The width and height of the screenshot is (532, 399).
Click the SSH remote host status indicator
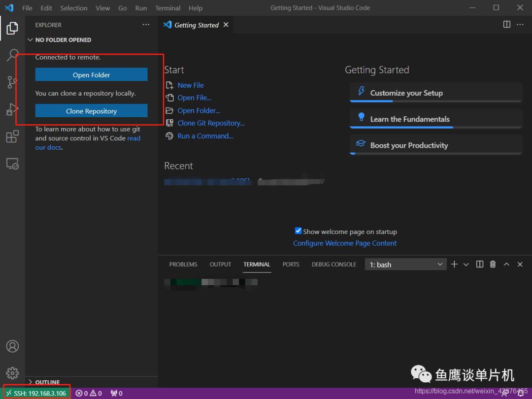(x=36, y=393)
